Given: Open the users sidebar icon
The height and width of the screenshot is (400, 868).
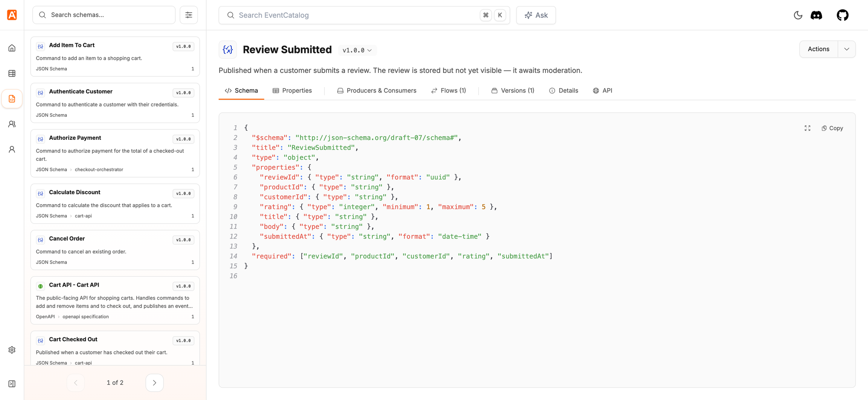Looking at the screenshot, I should click(12, 149).
